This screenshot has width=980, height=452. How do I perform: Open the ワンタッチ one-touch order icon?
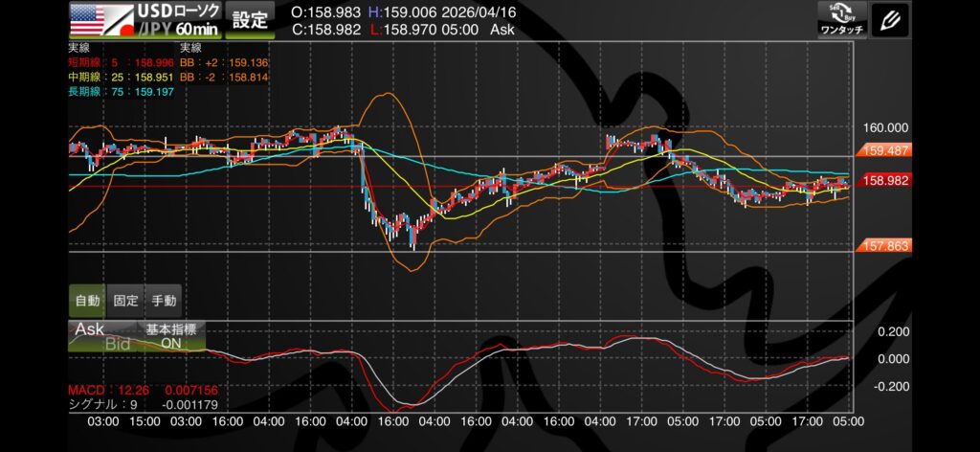click(842, 19)
